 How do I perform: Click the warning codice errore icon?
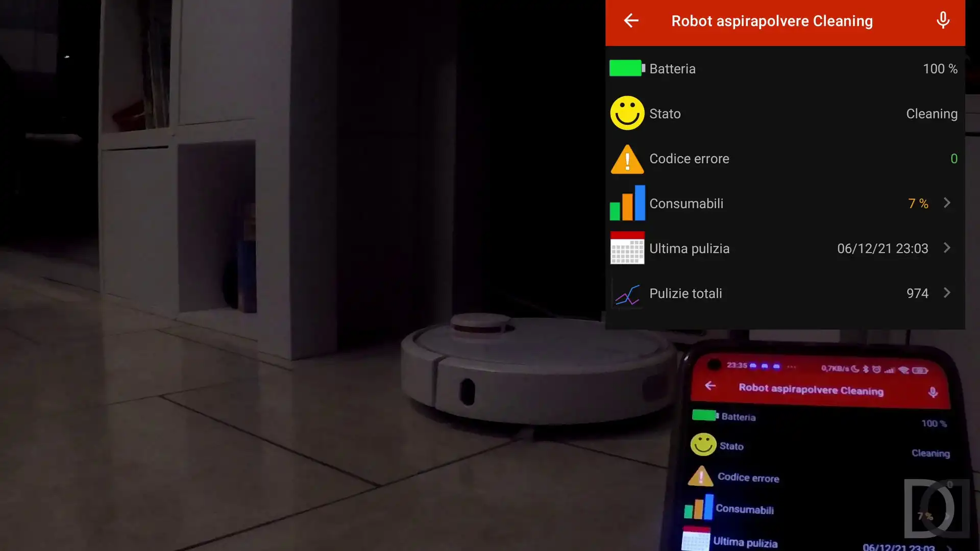coord(626,159)
